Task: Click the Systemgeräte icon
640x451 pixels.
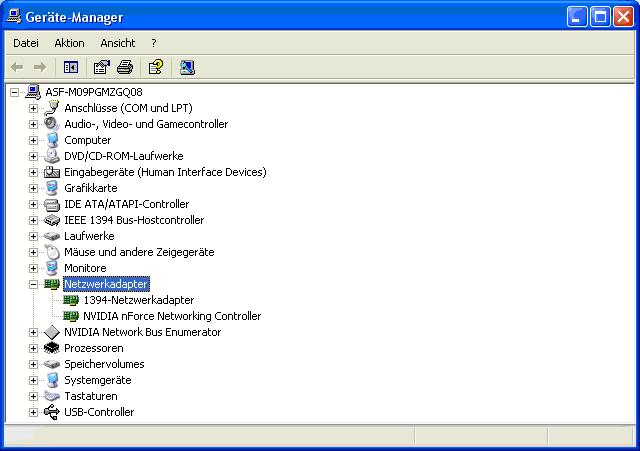Action: tap(52, 380)
